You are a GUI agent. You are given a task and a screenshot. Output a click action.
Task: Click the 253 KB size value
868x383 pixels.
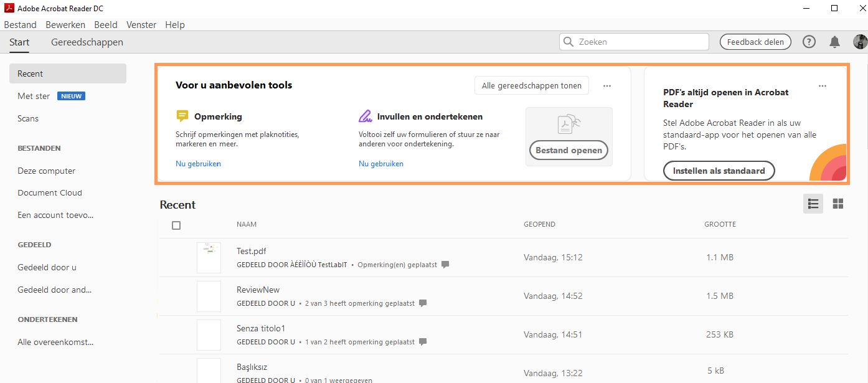(x=720, y=334)
